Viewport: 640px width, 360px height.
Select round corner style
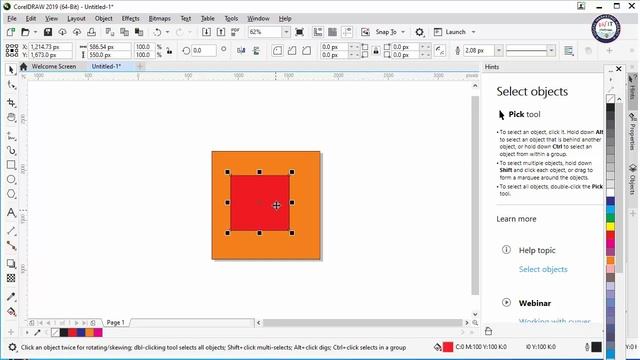[277, 51]
